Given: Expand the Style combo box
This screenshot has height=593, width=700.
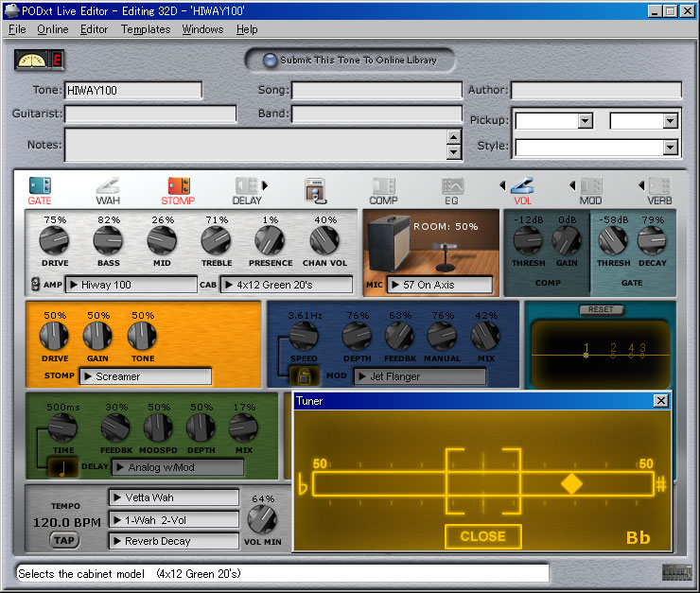Looking at the screenshot, I should 670,148.
